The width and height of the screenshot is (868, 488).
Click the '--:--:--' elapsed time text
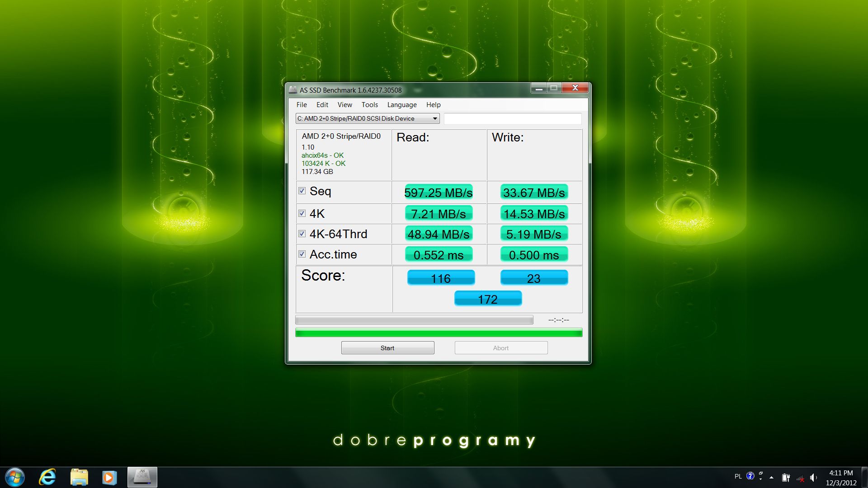point(559,320)
